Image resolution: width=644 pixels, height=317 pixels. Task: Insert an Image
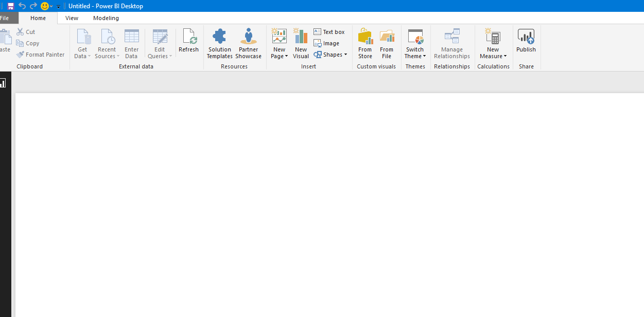(x=326, y=43)
